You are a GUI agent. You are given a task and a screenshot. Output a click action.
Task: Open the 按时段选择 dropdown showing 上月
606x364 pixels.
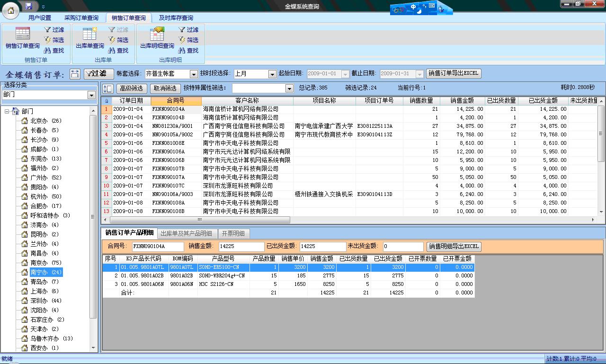pyautogui.click(x=272, y=74)
